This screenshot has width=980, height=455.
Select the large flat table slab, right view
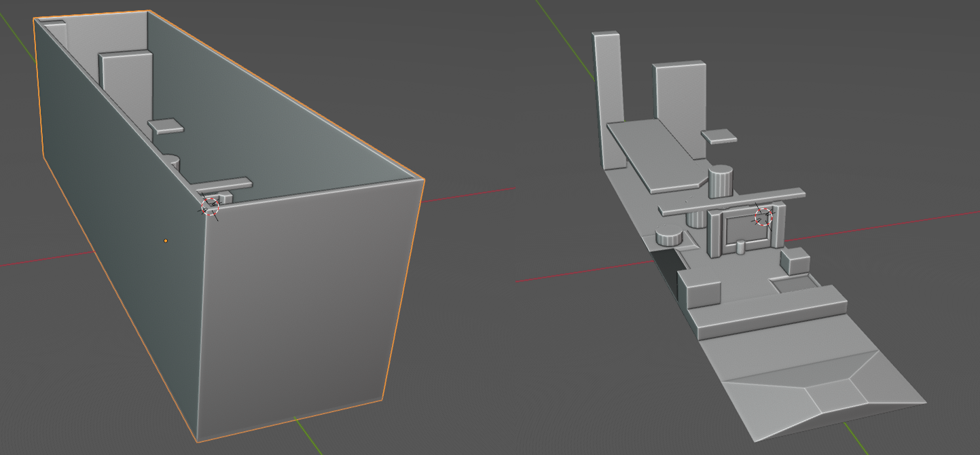(x=659, y=155)
